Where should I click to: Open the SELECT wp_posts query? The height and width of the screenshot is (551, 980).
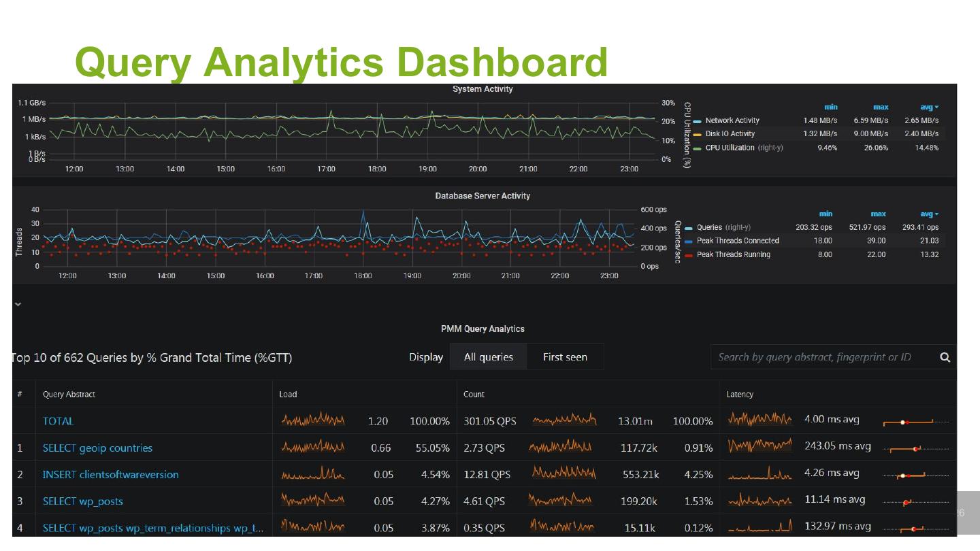click(82, 501)
